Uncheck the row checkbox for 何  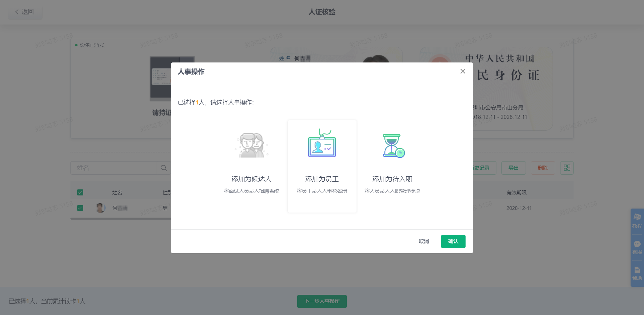pos(80,208)
